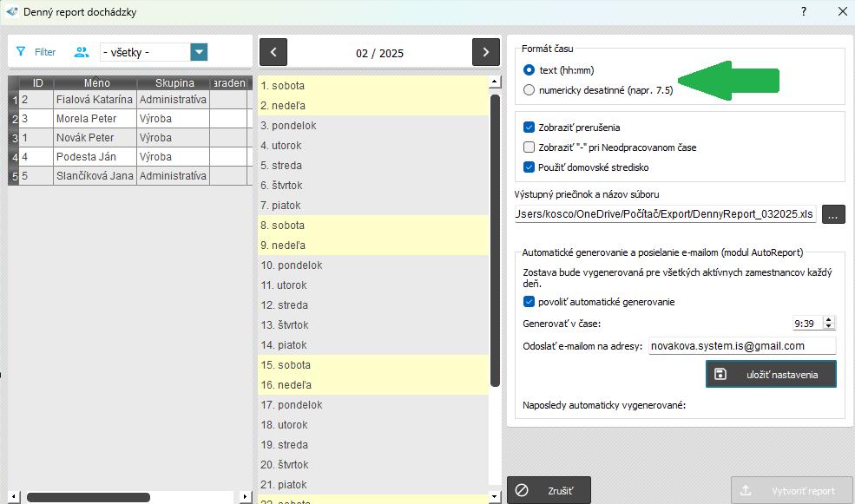Go to previous month arrow
Screen dimensions: 855x504
click(x=273, y=52)
